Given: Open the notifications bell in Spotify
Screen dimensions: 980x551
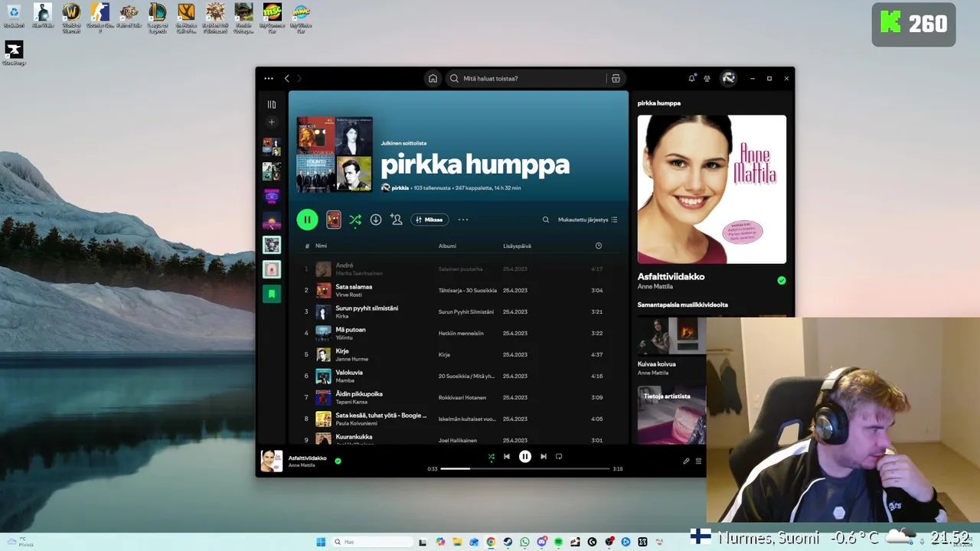Looking at the screenshot, I should 692,78.
